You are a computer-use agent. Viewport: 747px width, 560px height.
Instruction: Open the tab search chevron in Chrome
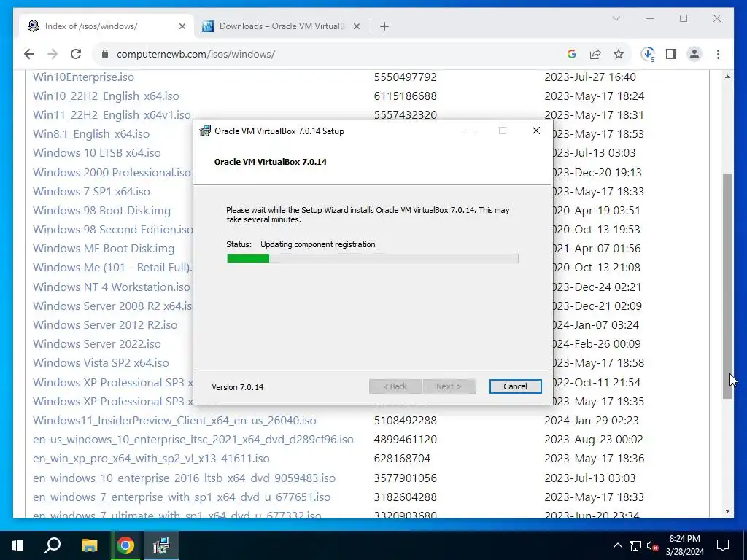[x=616, y=18]
